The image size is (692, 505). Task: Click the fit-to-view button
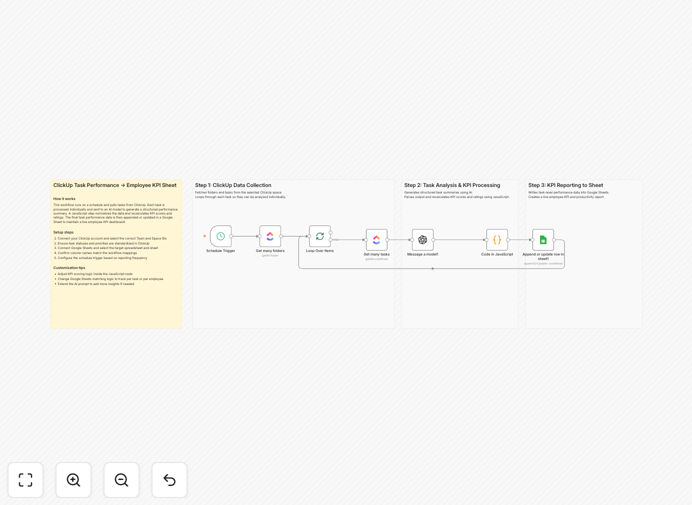[26, 480]
